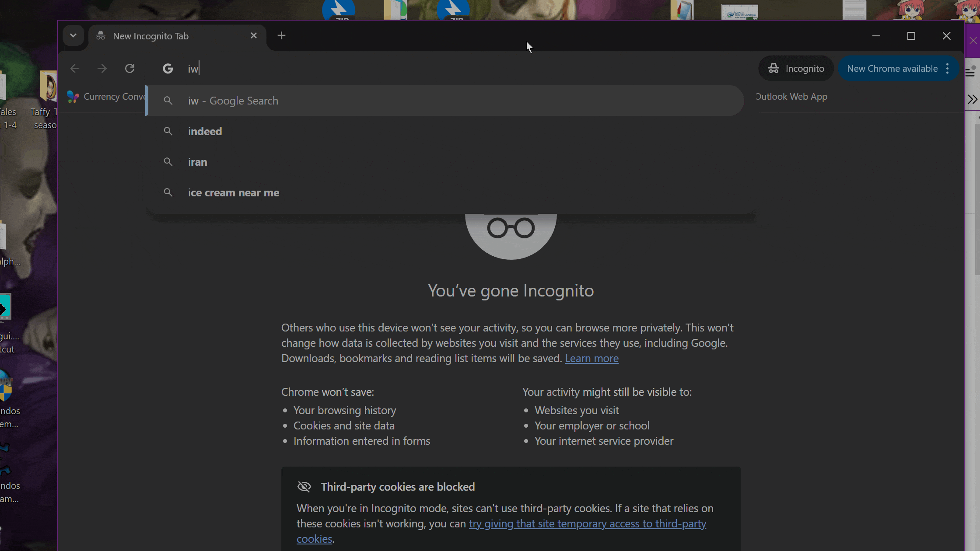Click temporary third-party cookies access link

tap(587, 523)
